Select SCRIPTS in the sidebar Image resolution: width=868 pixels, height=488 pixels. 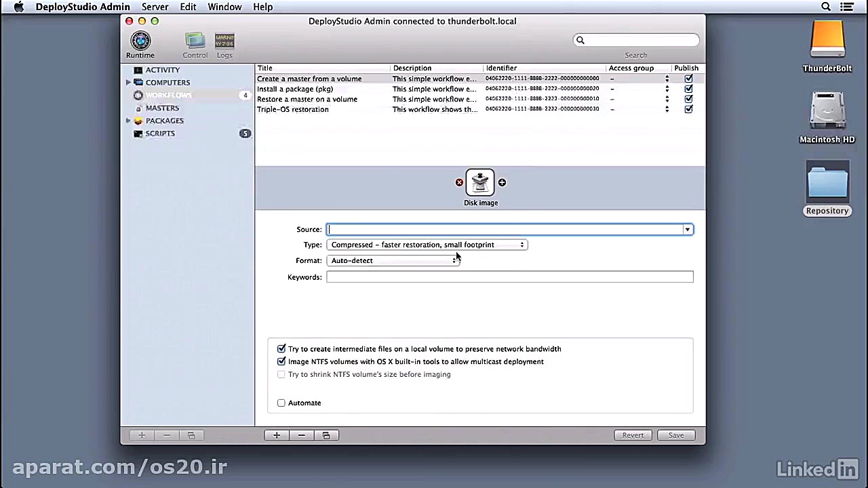coord(160,134)
